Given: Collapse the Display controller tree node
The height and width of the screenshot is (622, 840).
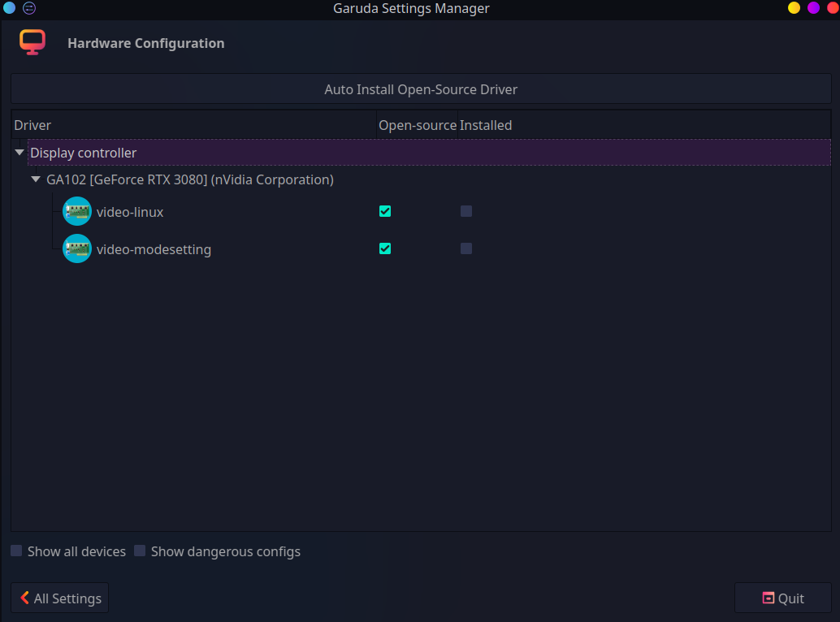Looking at the screenshot, I should click(19, 153).
